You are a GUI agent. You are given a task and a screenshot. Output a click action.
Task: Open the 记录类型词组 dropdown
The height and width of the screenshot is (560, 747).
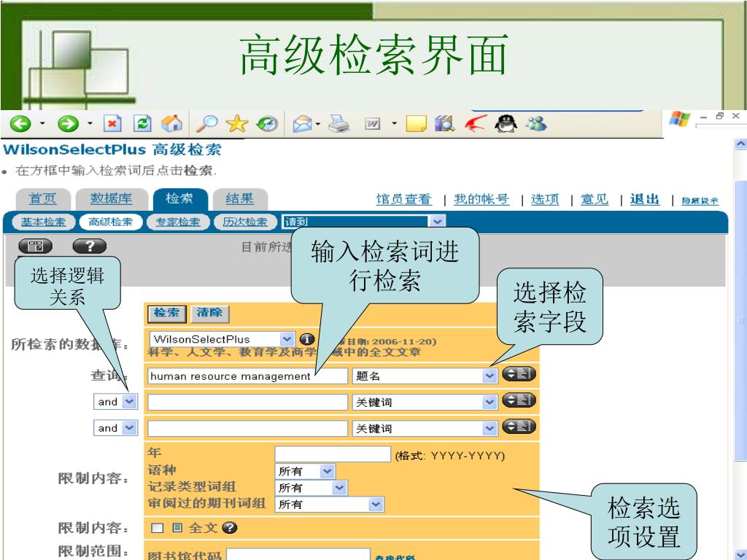[x=338, y=488]
